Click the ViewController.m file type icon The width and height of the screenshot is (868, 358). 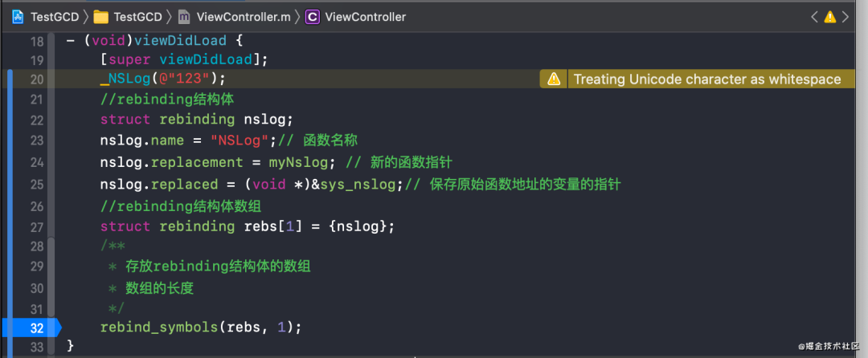185,16
